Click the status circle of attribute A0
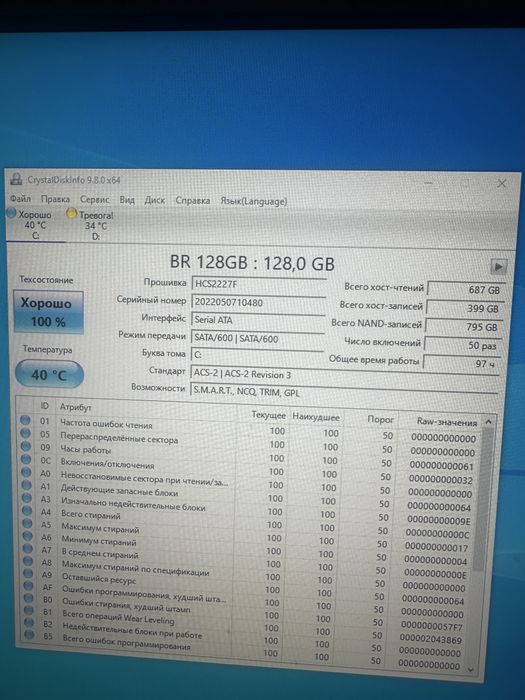 coord(27,472)
